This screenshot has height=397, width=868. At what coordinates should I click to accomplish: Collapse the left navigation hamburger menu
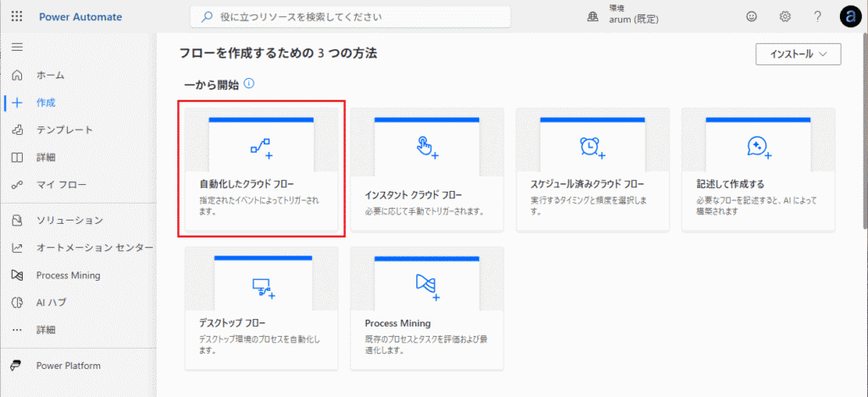(x=17, y=47)
